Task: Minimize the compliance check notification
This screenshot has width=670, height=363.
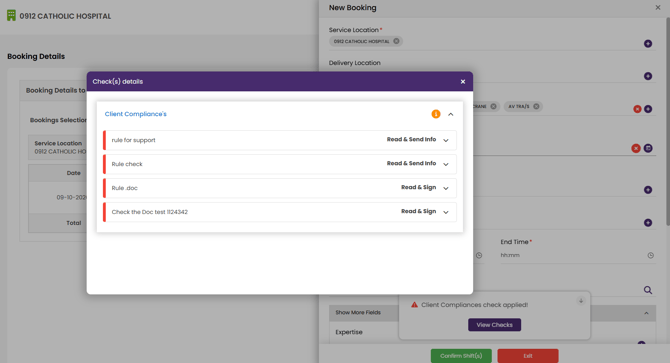Action: pos(581,301)
